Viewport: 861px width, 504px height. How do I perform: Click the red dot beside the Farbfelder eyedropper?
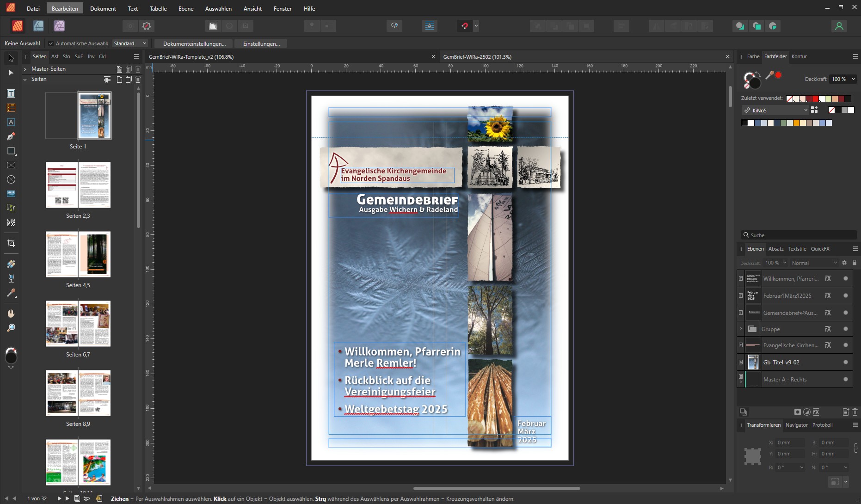coord(779,75)
